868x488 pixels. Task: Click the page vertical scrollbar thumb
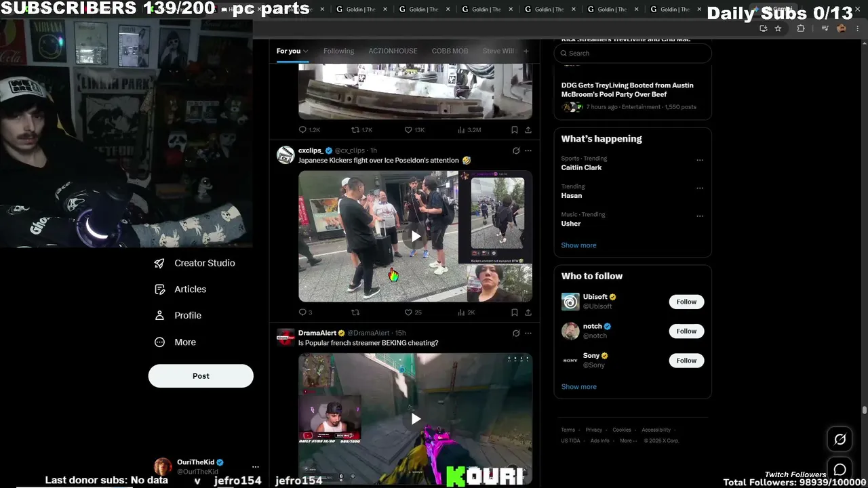tap(864, 411)
